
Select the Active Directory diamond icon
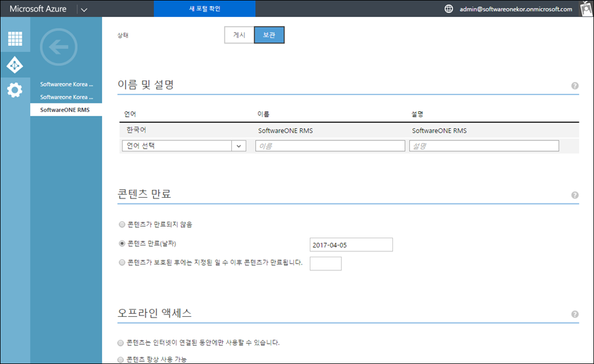click(x=15, y=65)
